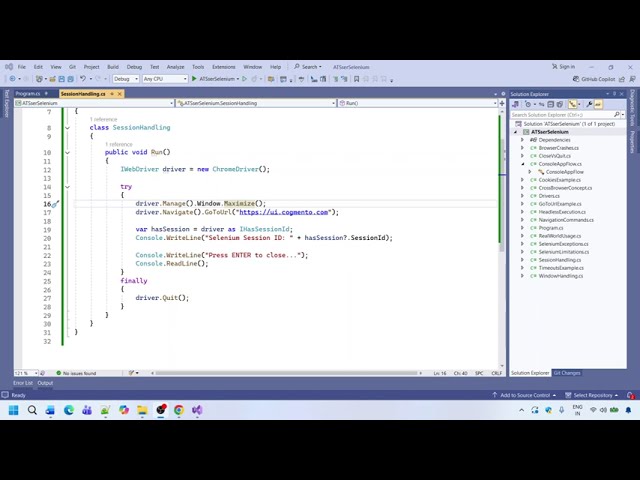Image resolution: width=640 pixels, height=480 pixels.
Task: Toggle the bookmark icon in the toolbar
Action: [356, 79]
